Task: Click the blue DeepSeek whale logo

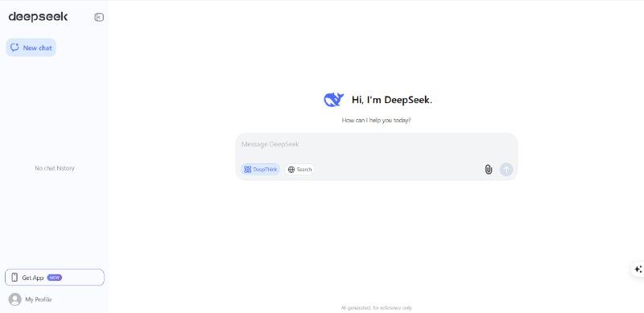Action: [x=333, y=100]
